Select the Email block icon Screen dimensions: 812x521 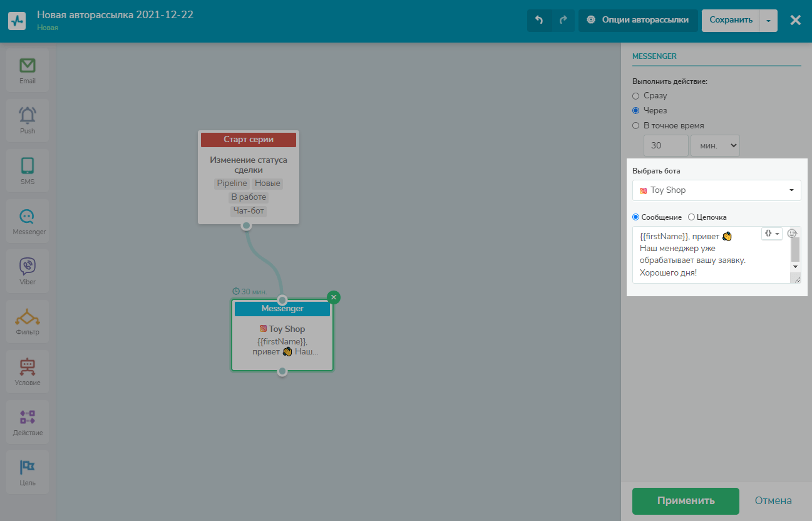tap(28, 70)
